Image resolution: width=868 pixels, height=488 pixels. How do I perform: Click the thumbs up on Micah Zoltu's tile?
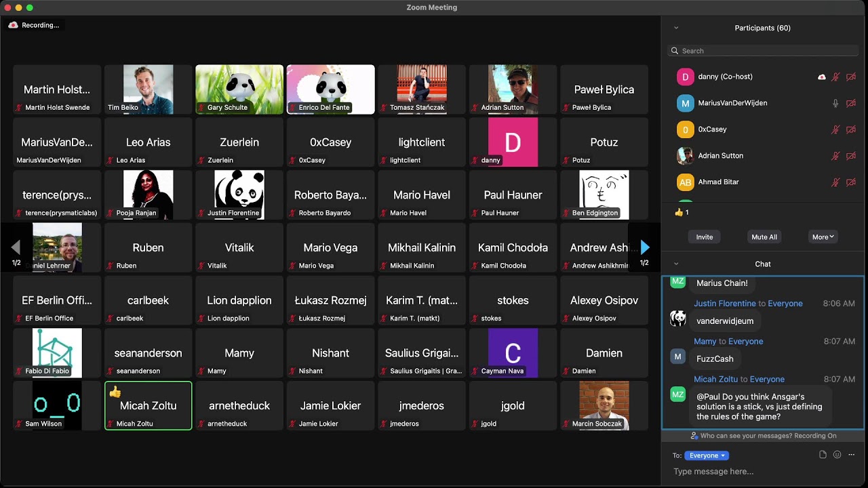[115, 392]
